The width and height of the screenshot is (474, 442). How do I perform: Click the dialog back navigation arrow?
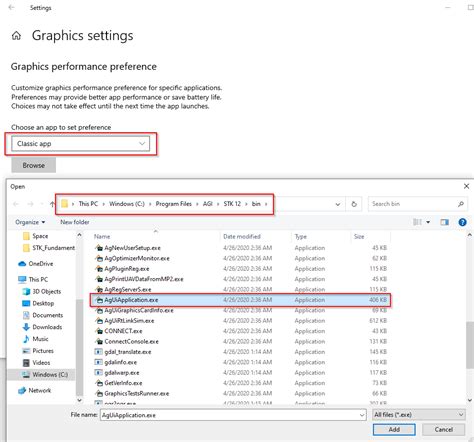16,204
